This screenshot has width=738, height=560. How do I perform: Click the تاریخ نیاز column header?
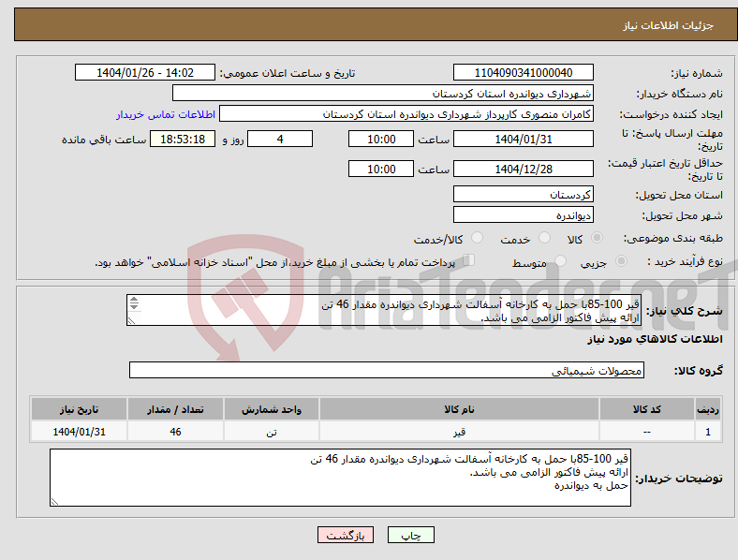pos(79,409)
